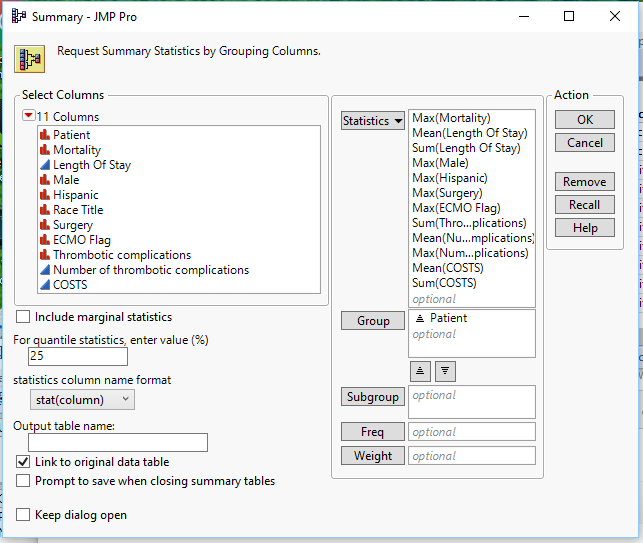Click the Subgroup button
This screenshot has width=643, height=543.
click(x=373, y=397)
